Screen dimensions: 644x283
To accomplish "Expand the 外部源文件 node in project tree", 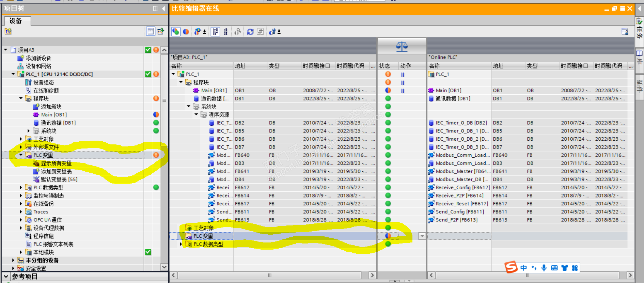I will pyautogui.click(x=21, y=147).
